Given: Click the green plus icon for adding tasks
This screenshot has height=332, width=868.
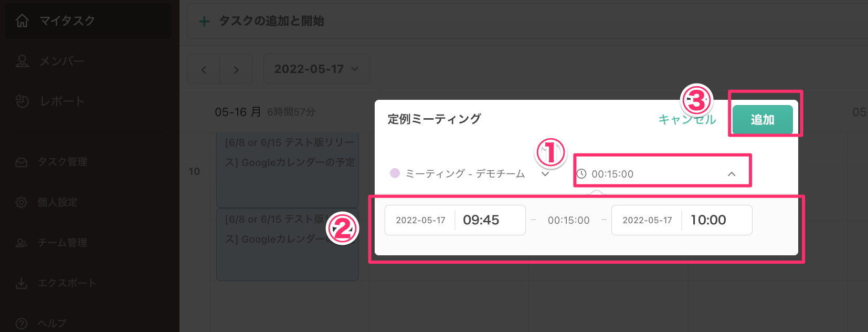Looking at the screenshot, I should point(204,22).
